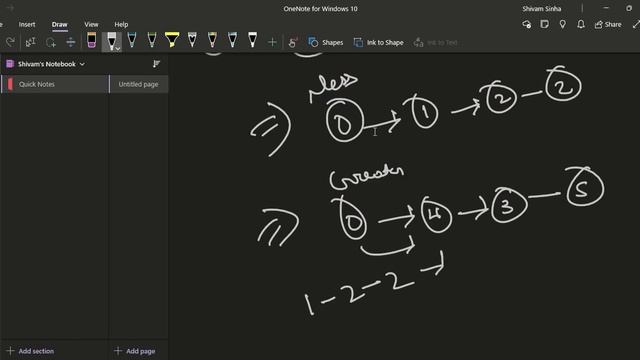
Task: Select the Eraser tool
Action: click(x=91, y=40)
